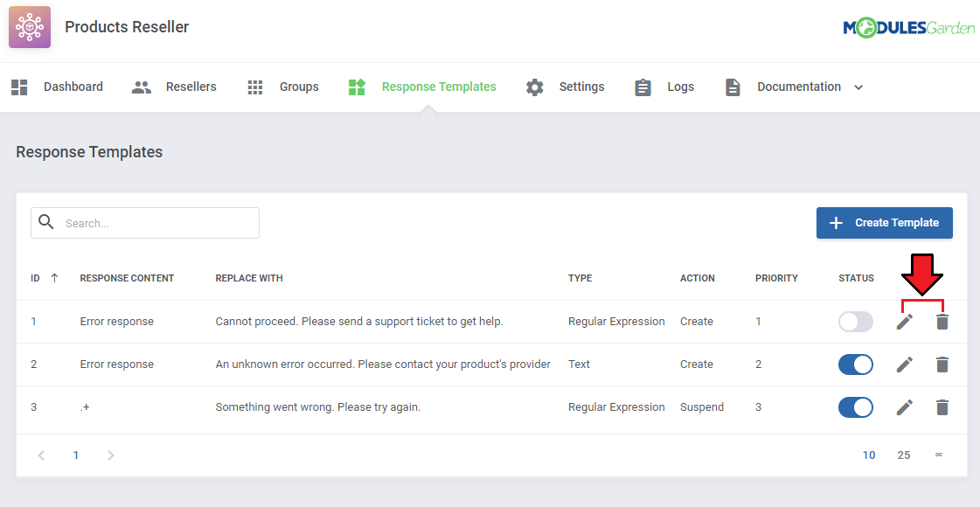Click the Documentation page icon
This screenshot has width=980, height=507.
(x=733, y=87)
